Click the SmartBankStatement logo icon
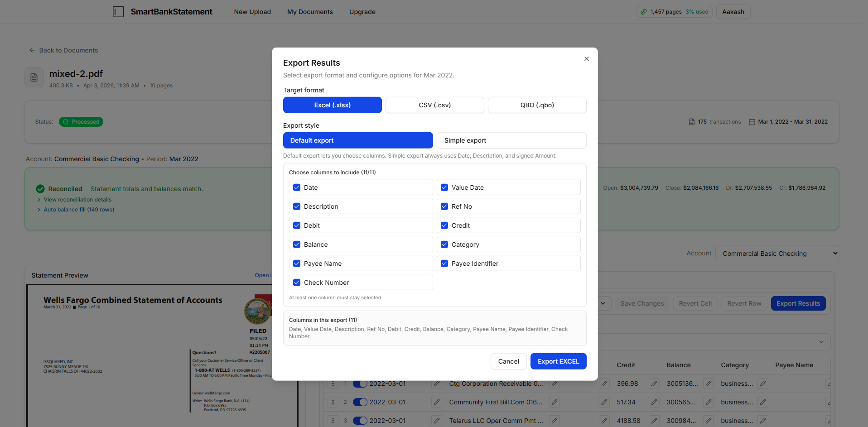Screen dimensions: 868x427 tap(118, 12)
